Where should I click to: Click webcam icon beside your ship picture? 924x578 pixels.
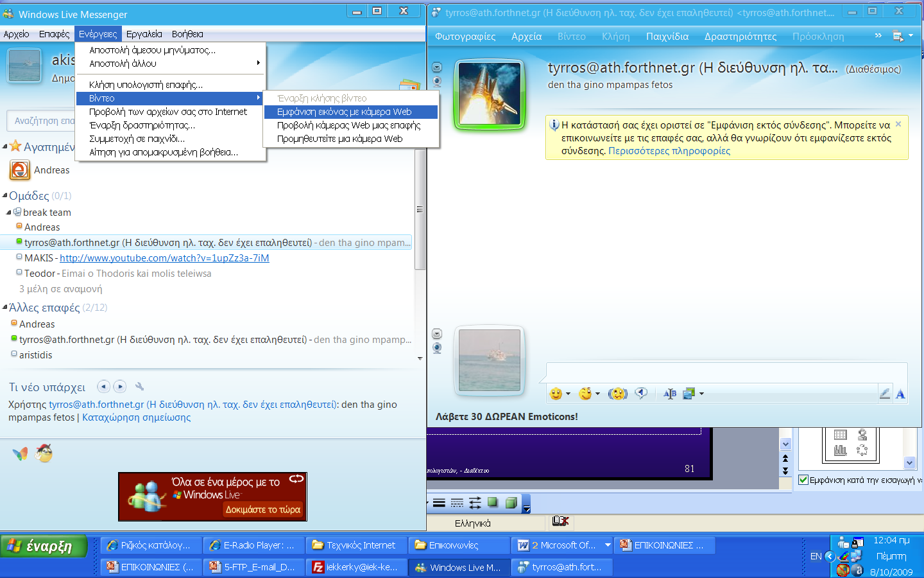tap(437, 348)
